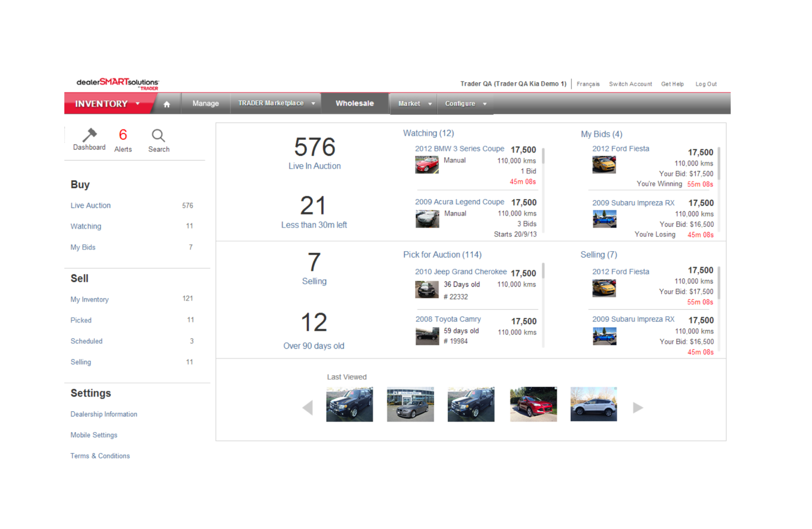Open Watching (12) section heading
The width and height of the screenshot is (812, 529).
(429, 133)
